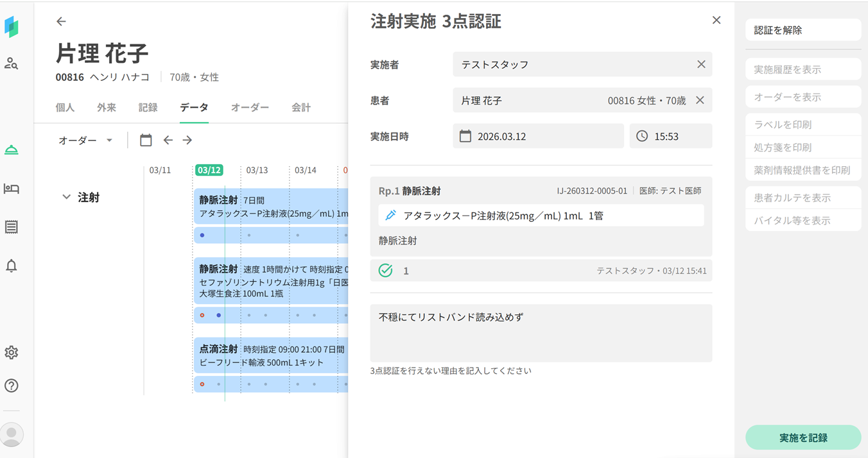This screenshot has width=868, height=458.
Task: Open the inpatient bed icon in sidebar
Action: pyautogui.click(x=12, y=189)
